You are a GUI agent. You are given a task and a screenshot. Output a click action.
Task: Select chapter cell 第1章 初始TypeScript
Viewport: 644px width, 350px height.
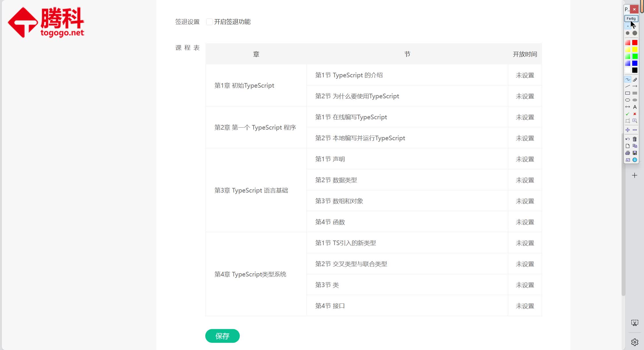point(256,85)
